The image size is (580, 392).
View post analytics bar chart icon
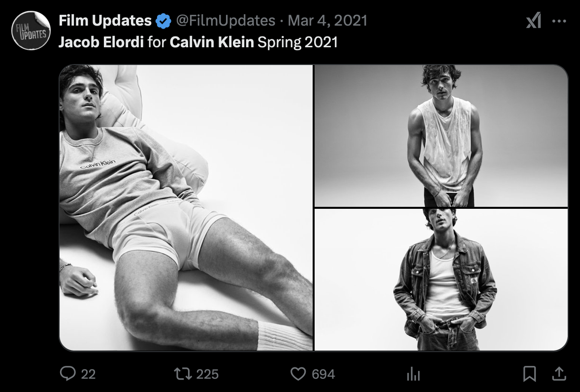pyautogui.click(x=413, y=375)
